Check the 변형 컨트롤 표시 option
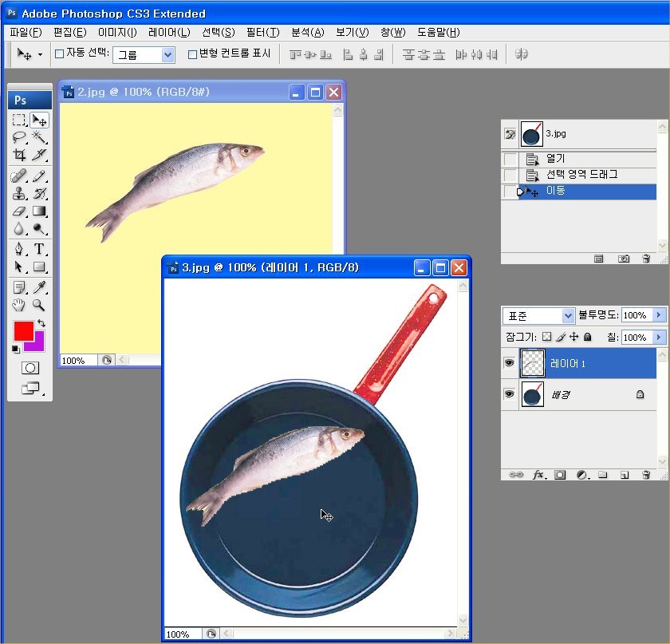Screen dimensions: 670x644 click(x=192, y=54)
